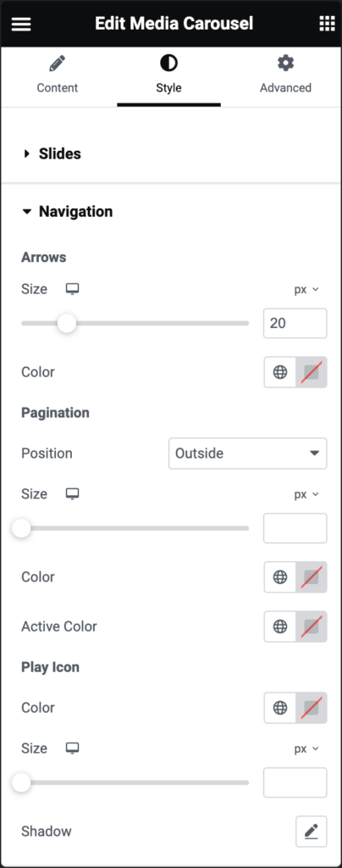Click the Arrows Size slider handle
The image size is (342, 868).
67,323
